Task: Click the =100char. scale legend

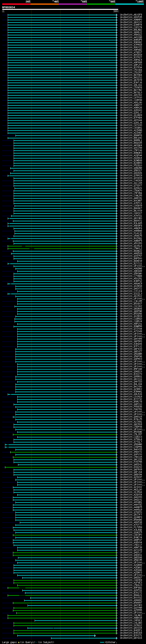Action: pyautogui.click(x=108, y=642)
